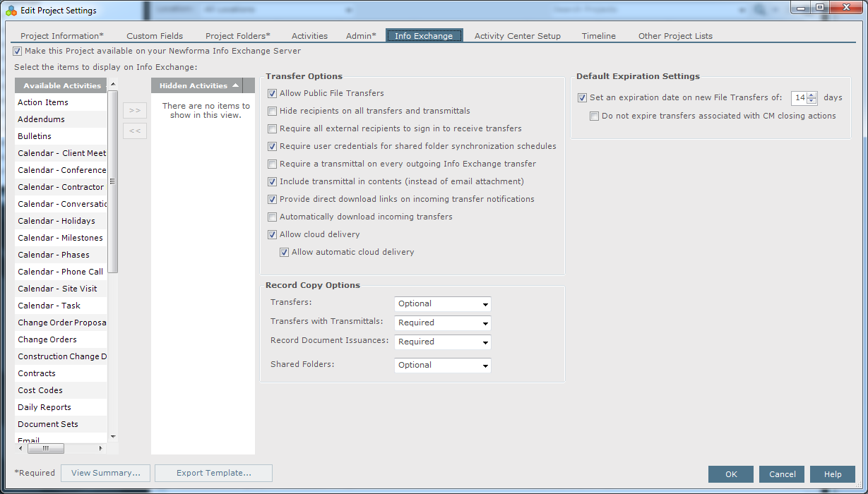Enable Automatically download incoming transfers
868x494 pixels.
272,217
